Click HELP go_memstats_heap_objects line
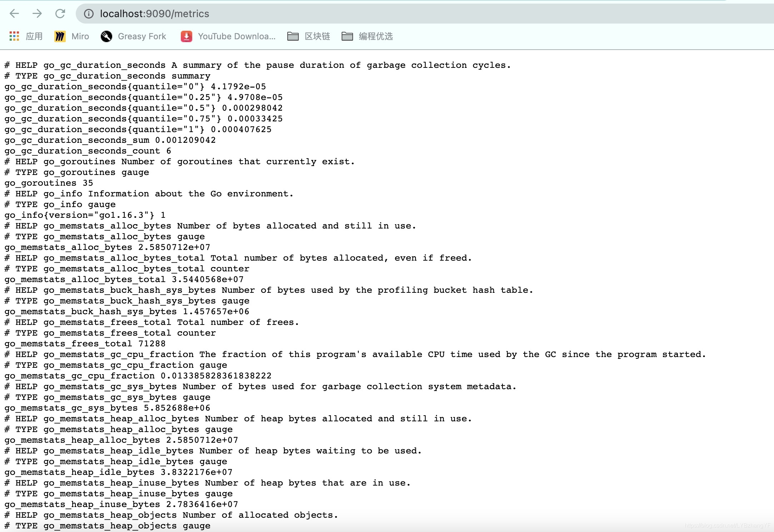The image size is (774, 532). tap(171, 515)
